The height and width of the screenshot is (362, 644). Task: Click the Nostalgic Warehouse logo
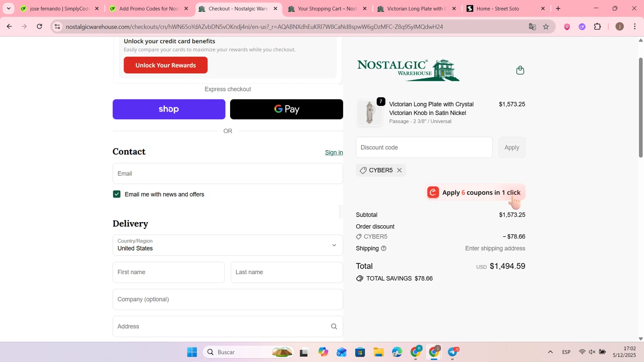click(x=408, y=70)
